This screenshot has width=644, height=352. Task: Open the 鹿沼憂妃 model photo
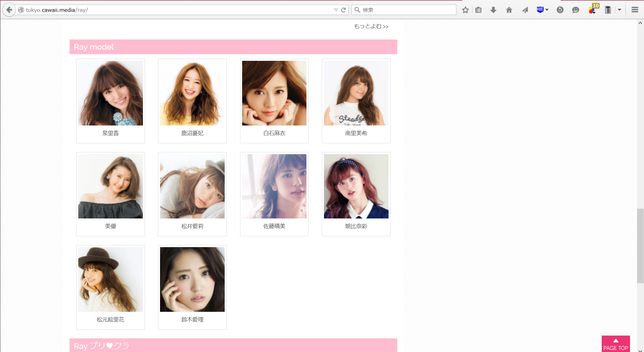[x=192, y=93]
